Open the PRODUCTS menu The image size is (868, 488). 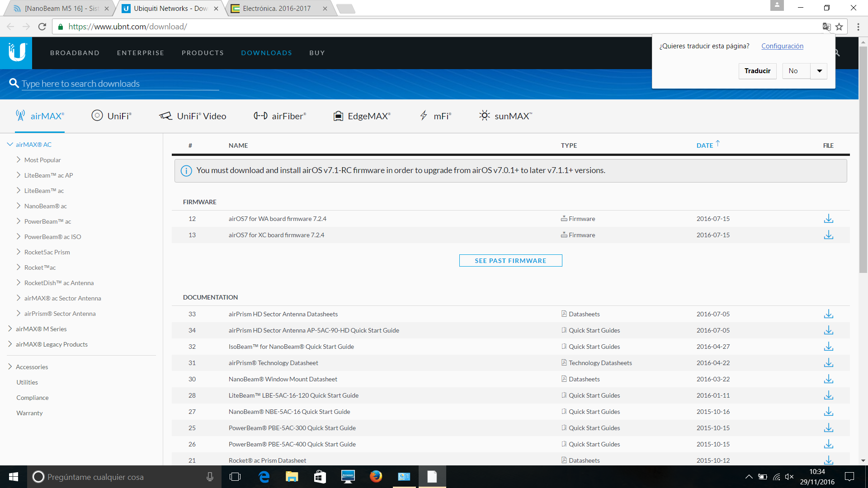[203, 53]
